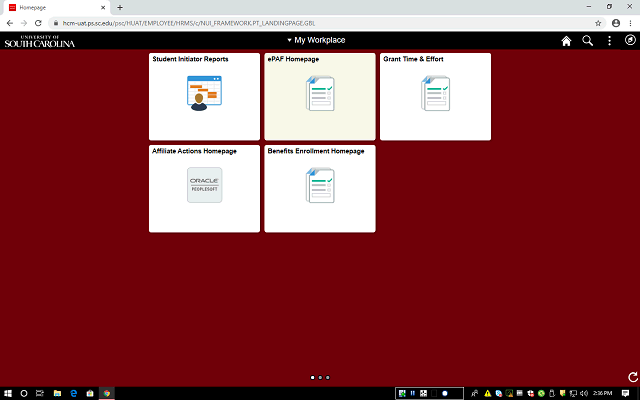Open File Explorer from the taskbar

[57, 393]
